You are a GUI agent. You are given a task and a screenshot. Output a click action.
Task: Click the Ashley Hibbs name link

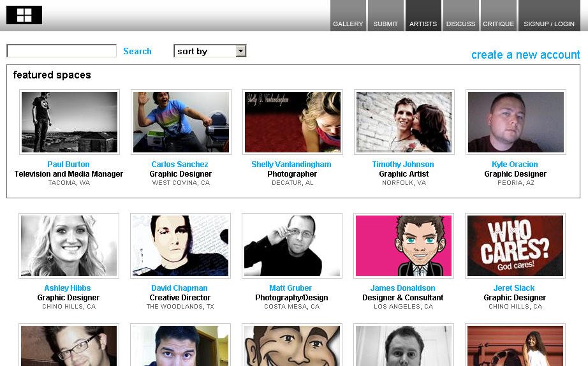pos(68,288)
